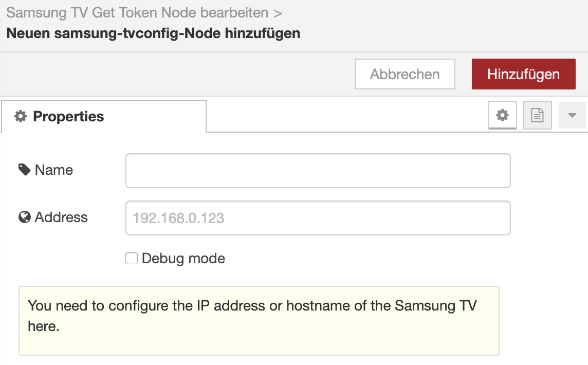
Task: Click the globe icon beside the Address field
Action: (24, 217)
